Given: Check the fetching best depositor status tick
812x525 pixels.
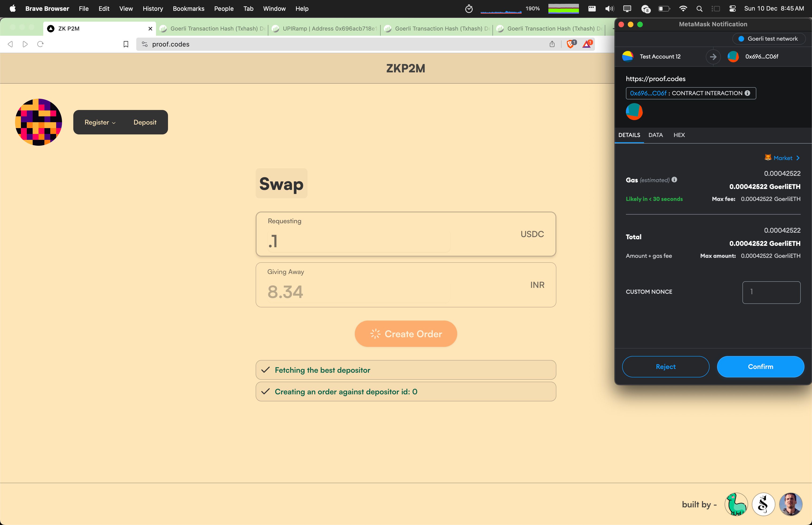Looking at the screenshot, I should coord(266,370).
